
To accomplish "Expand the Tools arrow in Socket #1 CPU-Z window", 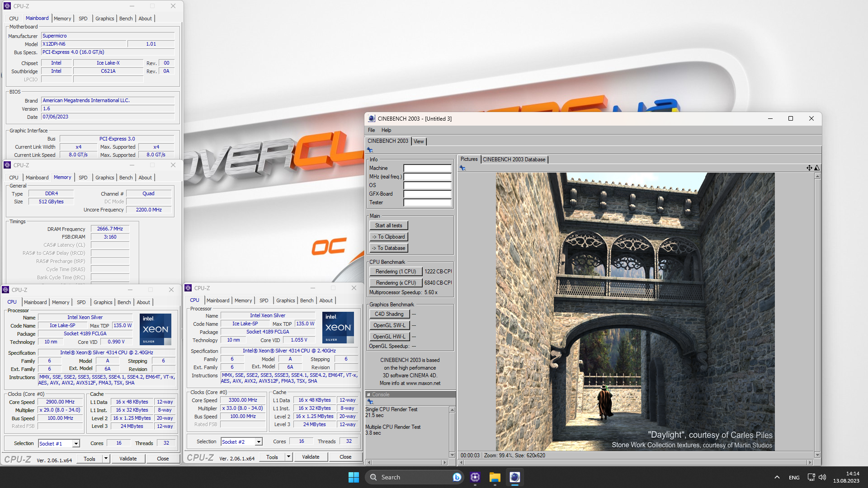I will (106, 459).
